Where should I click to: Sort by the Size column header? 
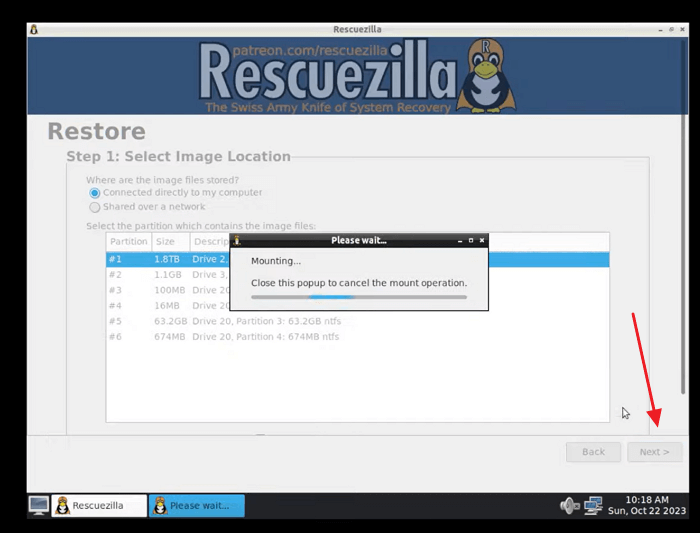point(171,242)
